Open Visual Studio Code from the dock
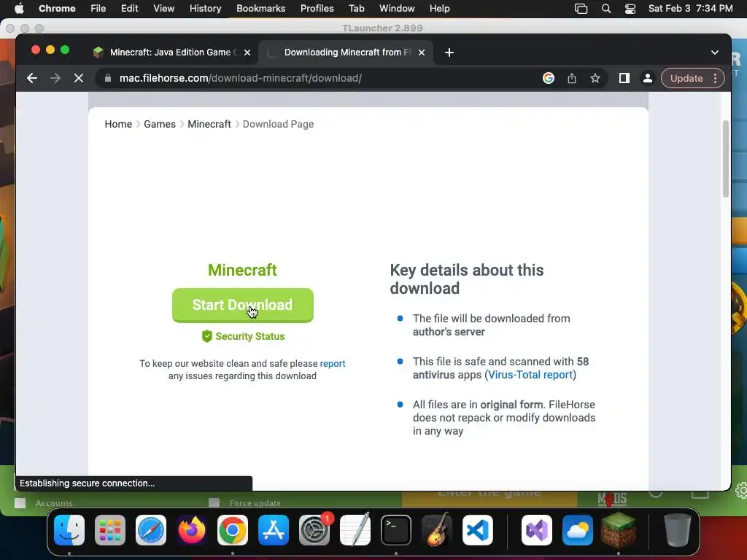This screenshot has width=747, height=560. pyautogui.click(x=478, y=529)
